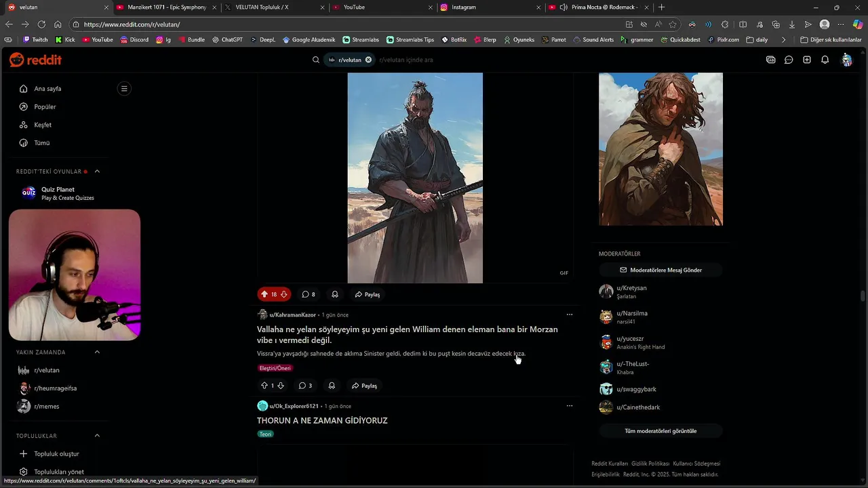Open moderator u/swaggybark profile
868x488 pixels.
click(x=636, y=389)
